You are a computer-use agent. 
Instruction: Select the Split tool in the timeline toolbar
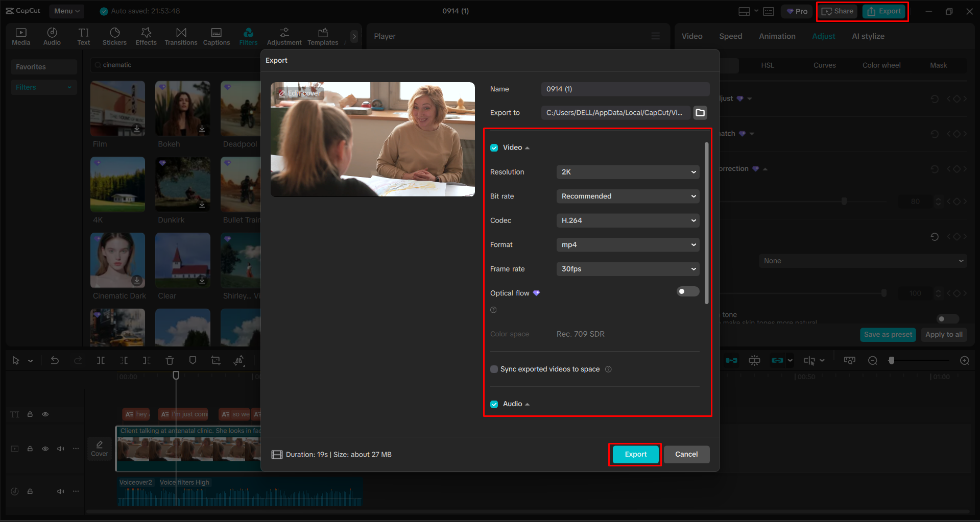pos(101,360)
